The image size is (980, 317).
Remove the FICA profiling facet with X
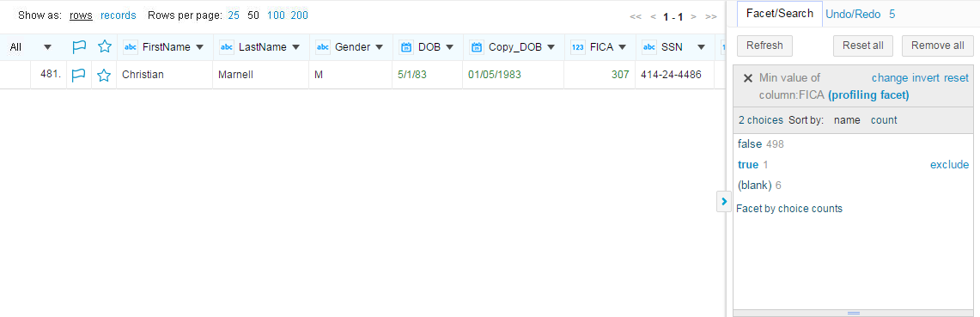tap(747, 78)
